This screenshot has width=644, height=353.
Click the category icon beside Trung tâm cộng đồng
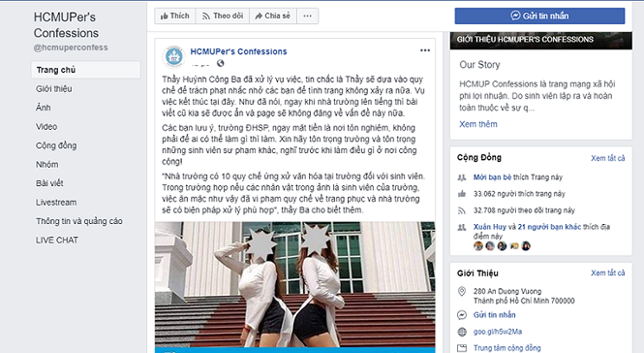click(x=462, y=348)
